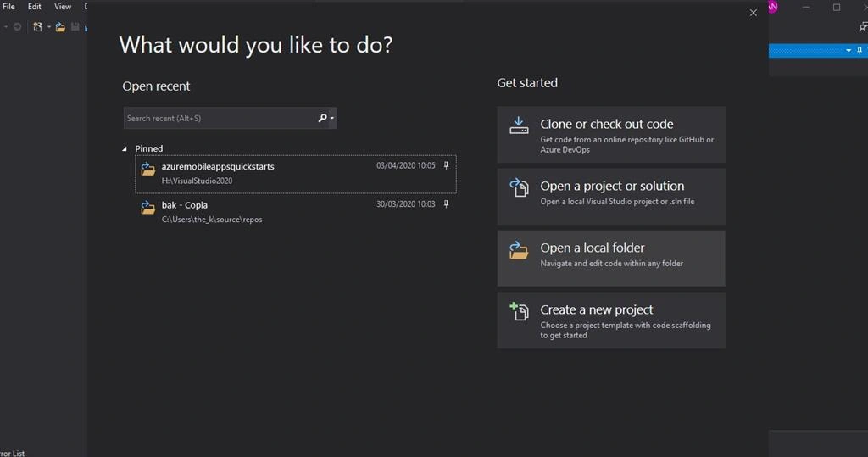Click the user account avatar
The image size is (868, 457).
[773, 7]
